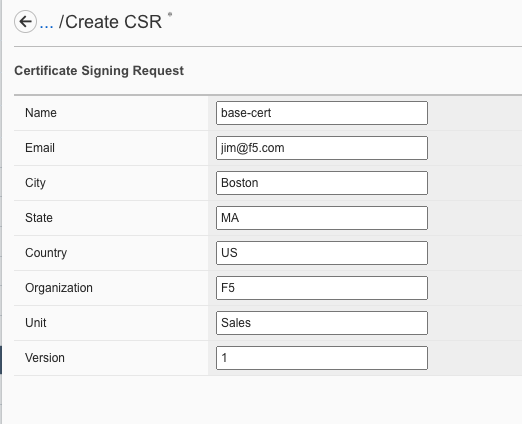The width and height of the screenshot is (522, 424).
Task: Click the Organization field containing F5
Action: click(x=322, y=288)
